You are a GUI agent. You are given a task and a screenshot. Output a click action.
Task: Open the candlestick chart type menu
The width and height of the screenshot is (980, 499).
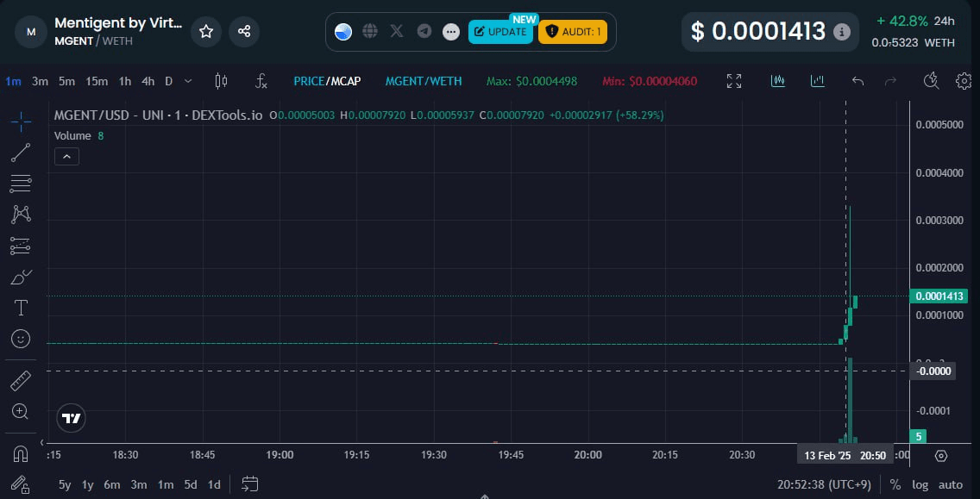[221, 81]
